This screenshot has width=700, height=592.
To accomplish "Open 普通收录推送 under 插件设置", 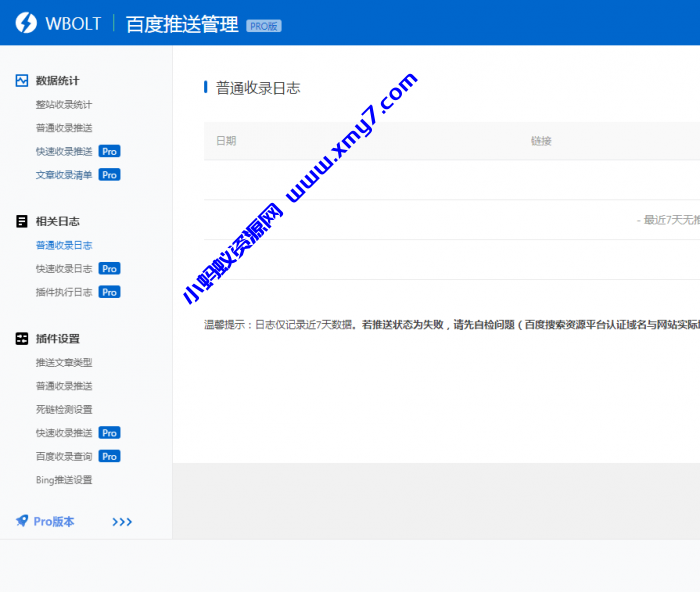I will pos(64,386).
